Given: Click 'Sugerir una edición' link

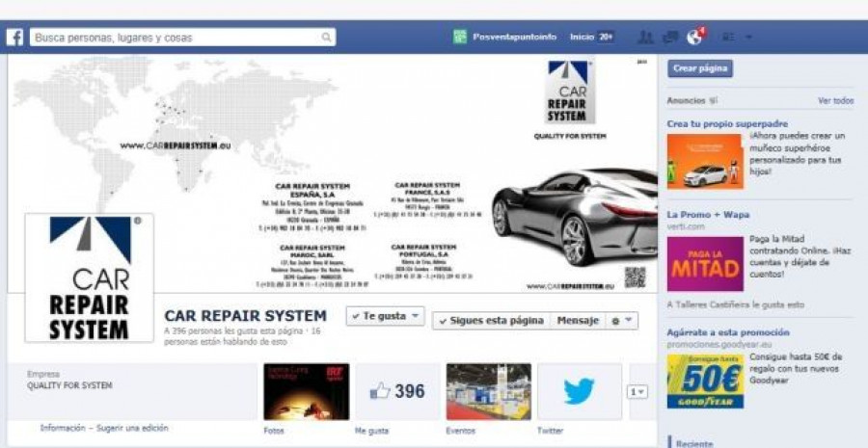Looking at the screenshot, I should [132, 428].
